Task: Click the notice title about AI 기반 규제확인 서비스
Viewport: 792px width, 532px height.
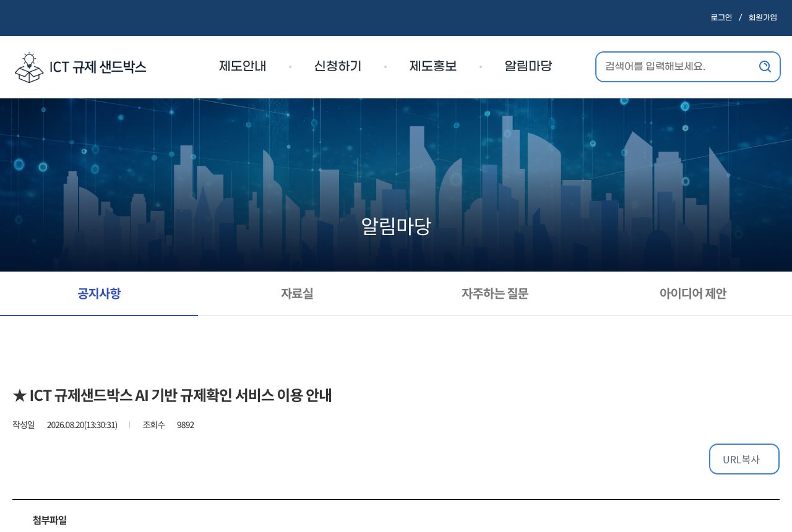Action: click(172, 395)
